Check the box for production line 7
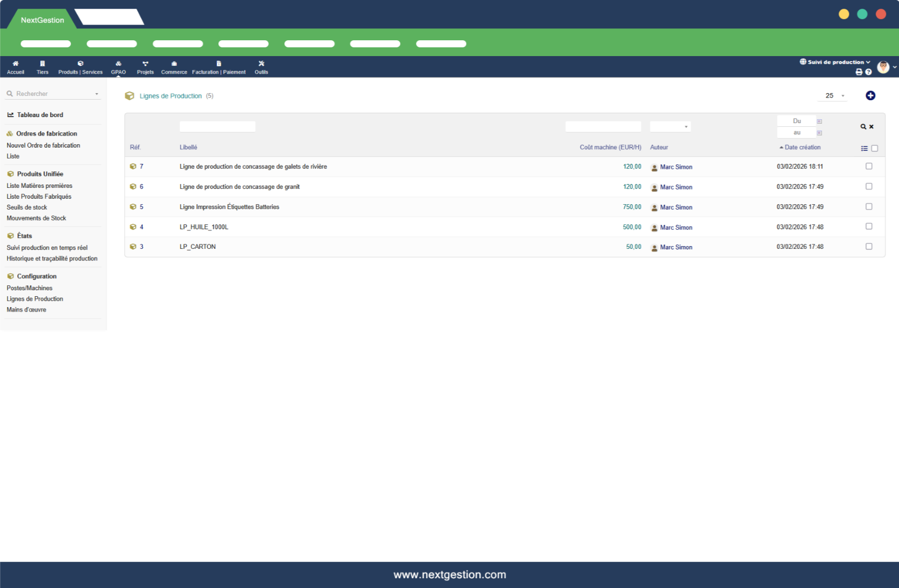The height and width of the screenshot is (588, 899). point(869,167)
